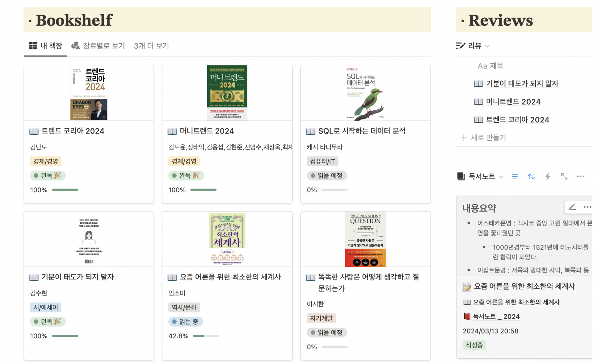
Task: Click 새로 만들기 to add a review
Action: pyautogui.click(x=483, y=138)
